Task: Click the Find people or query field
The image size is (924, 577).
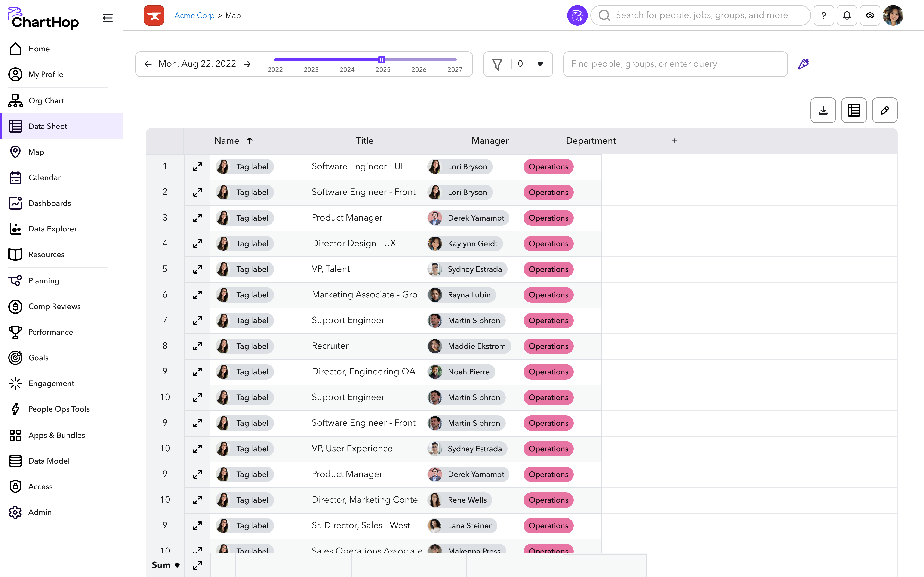Action: click(x=675, y=64)
